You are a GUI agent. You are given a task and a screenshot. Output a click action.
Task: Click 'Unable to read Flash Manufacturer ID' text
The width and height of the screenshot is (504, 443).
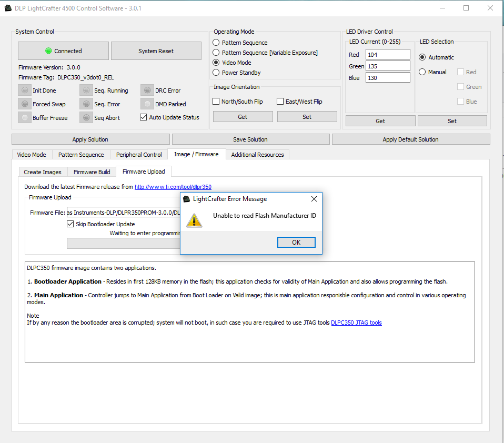click(x=265, y=216)
